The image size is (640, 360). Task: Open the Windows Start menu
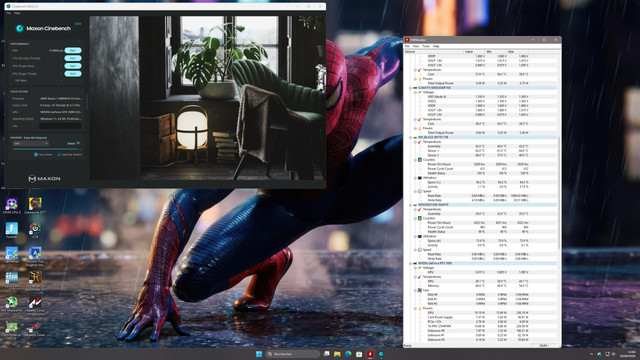pos(259,354)
